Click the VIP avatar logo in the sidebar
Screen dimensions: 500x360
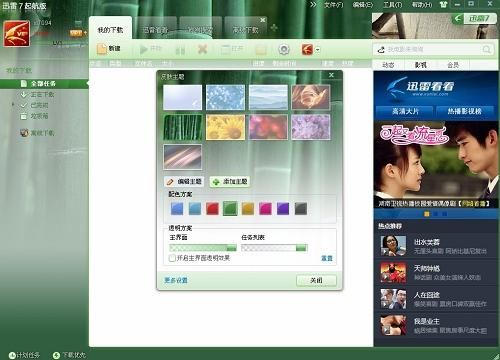click(x=16, y=33)
